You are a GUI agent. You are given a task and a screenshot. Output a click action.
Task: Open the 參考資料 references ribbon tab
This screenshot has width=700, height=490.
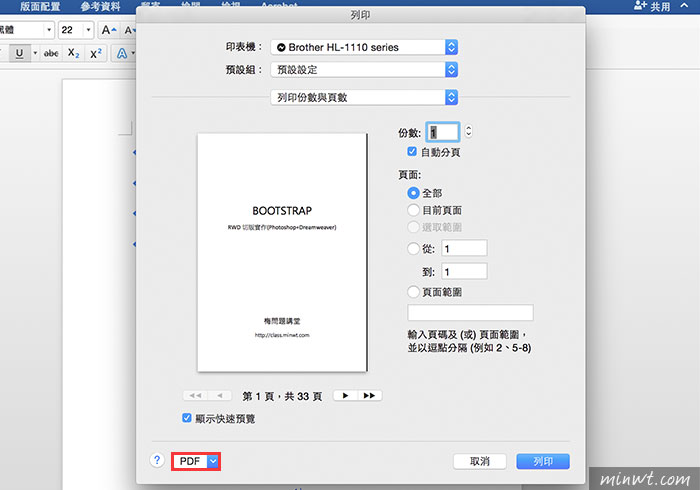100,6
